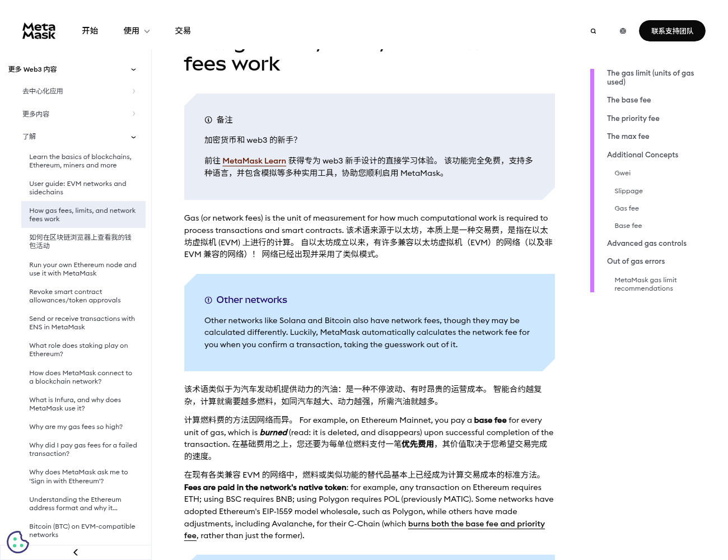Open Bitcoin (BTC) on EVM-compatible networks article
The width and height of the screenshot is (728, 560).
coord(83,530)
